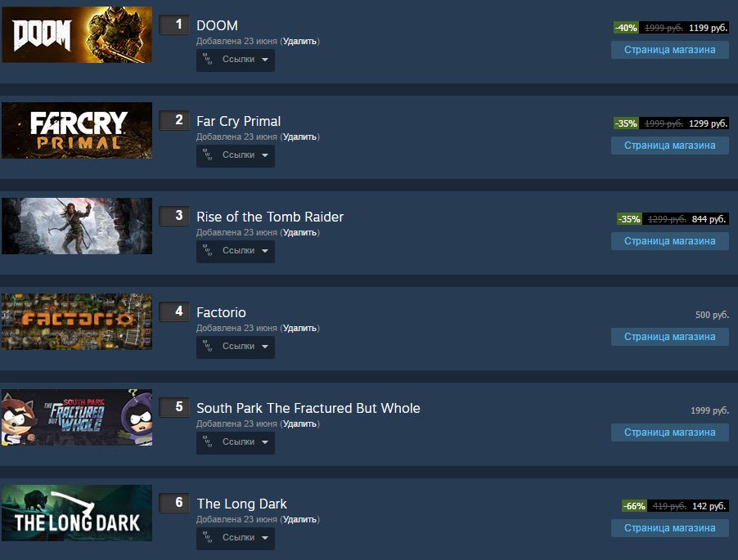Image resolution: width=738 pixels, height=560 pixels.
Task: Go to store page for The Long Dark
Action: 670,528
